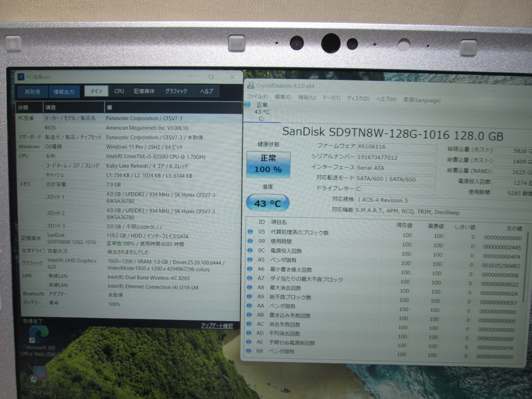Image resolution: width=532 pixels, height=399 pixels.
Task: Select the AC 消去失敗回数 row
Action: [x=382, y=327]
